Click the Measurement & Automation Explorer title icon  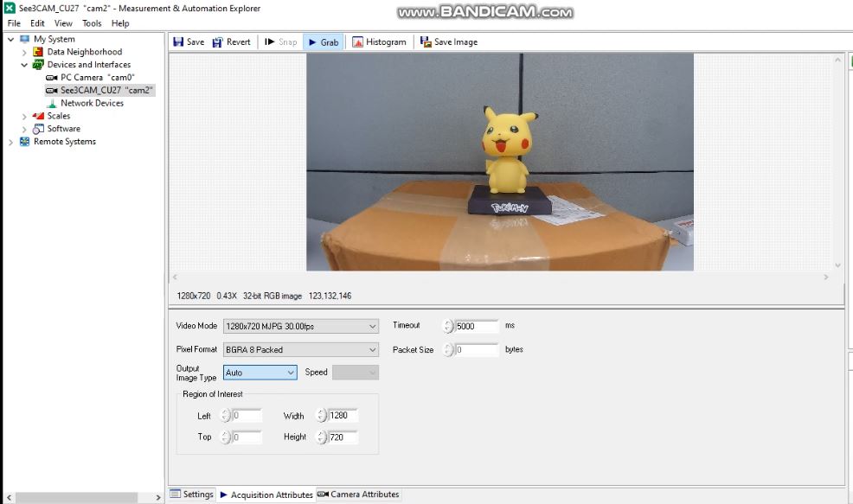pyautogui.click(x=10, y=8)
